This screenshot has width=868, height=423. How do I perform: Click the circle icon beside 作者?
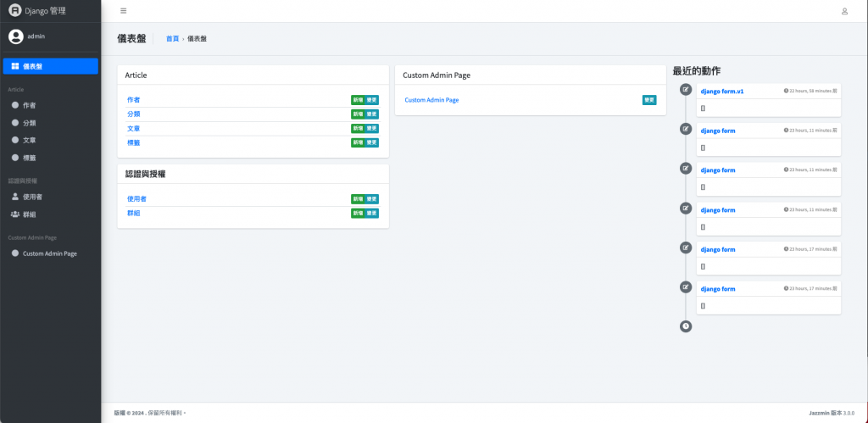[x=15, y=105]
